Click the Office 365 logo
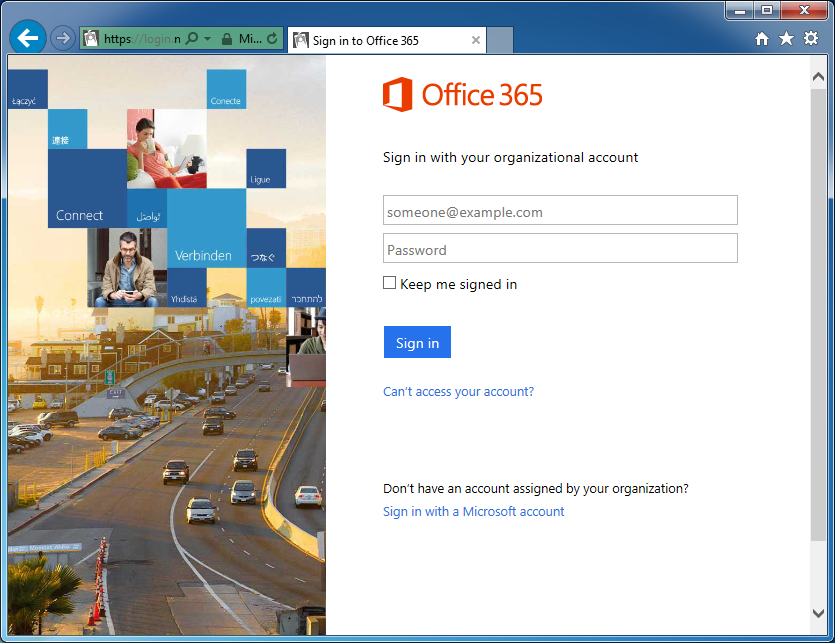The image size is (835, 643). pyautogui.click(x=462, y=94)
